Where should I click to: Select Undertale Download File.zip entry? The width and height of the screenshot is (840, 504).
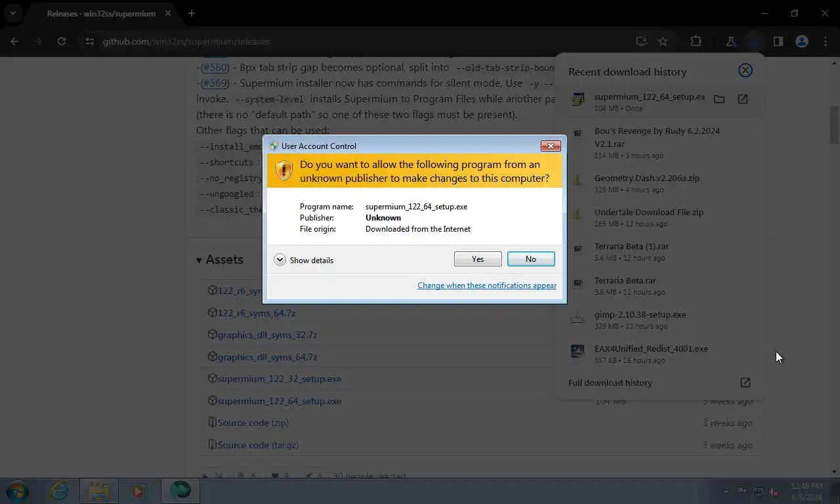coord(660,217)
